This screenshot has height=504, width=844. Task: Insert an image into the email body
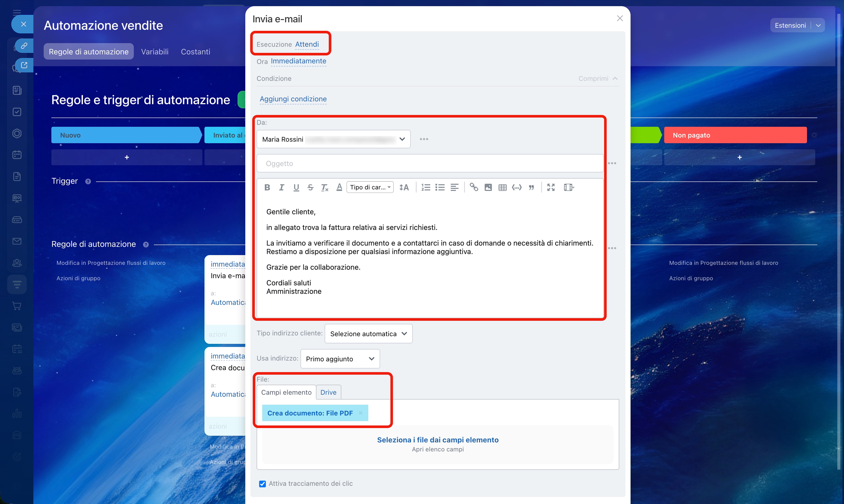click(x=488, y=188)
